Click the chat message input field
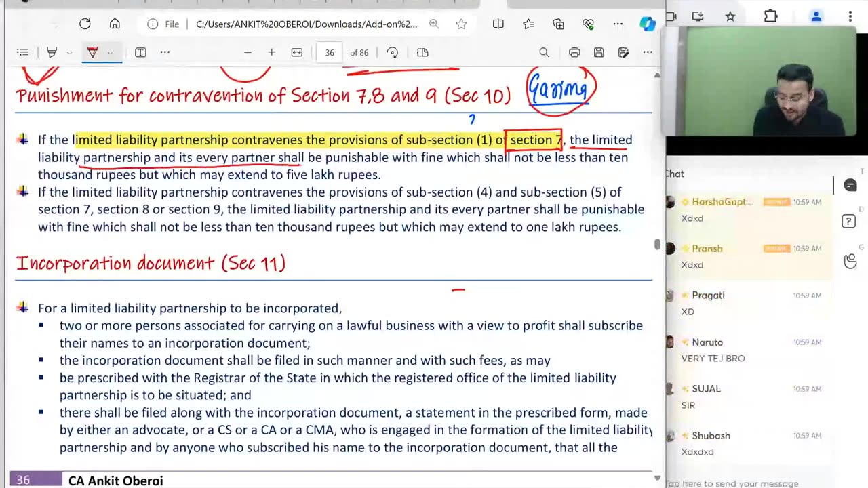 pos(732,483)
